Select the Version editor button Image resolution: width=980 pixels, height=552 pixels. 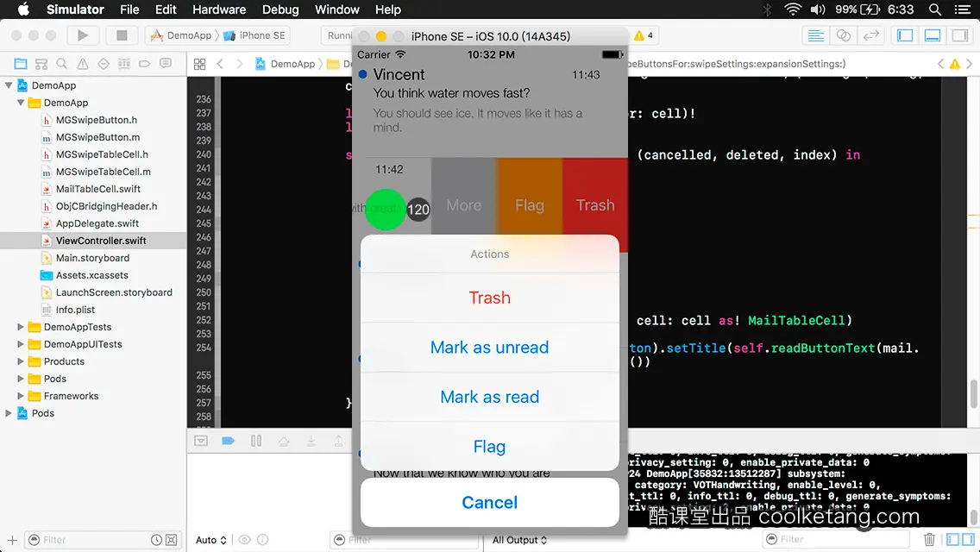pyautogui.click(x=871, y=35)
